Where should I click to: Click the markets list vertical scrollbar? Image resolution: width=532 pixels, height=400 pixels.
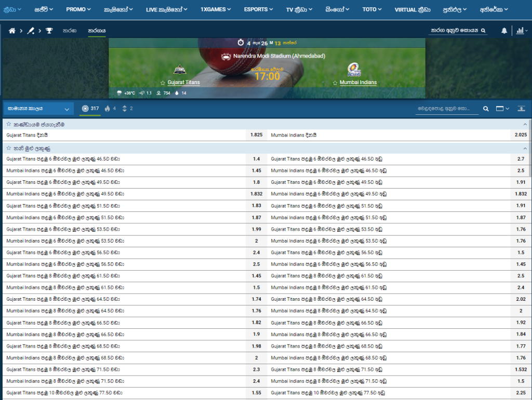[x=530, y=148]
